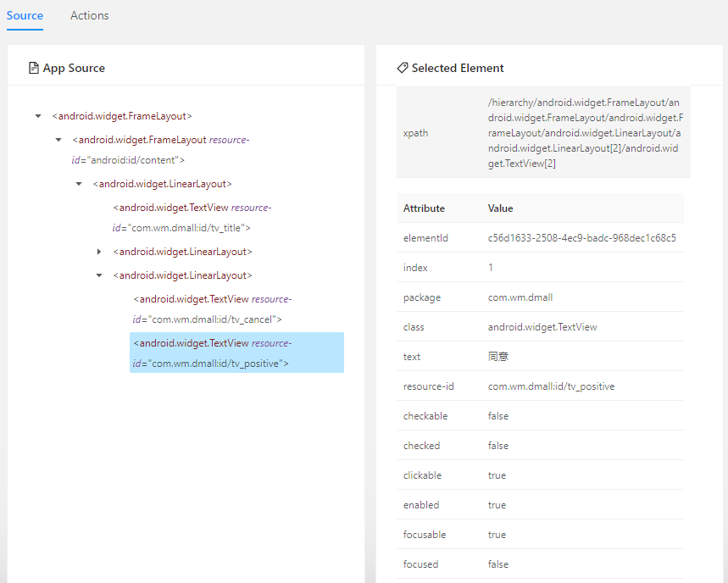Click the xpath attribute label
The image size is (728, 583).
coord(415,133)
